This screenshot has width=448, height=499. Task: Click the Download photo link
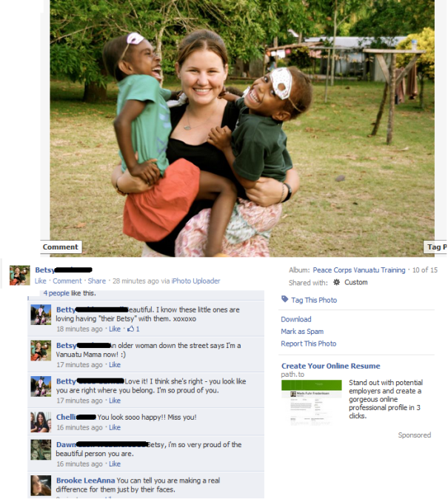click(295, 319)
